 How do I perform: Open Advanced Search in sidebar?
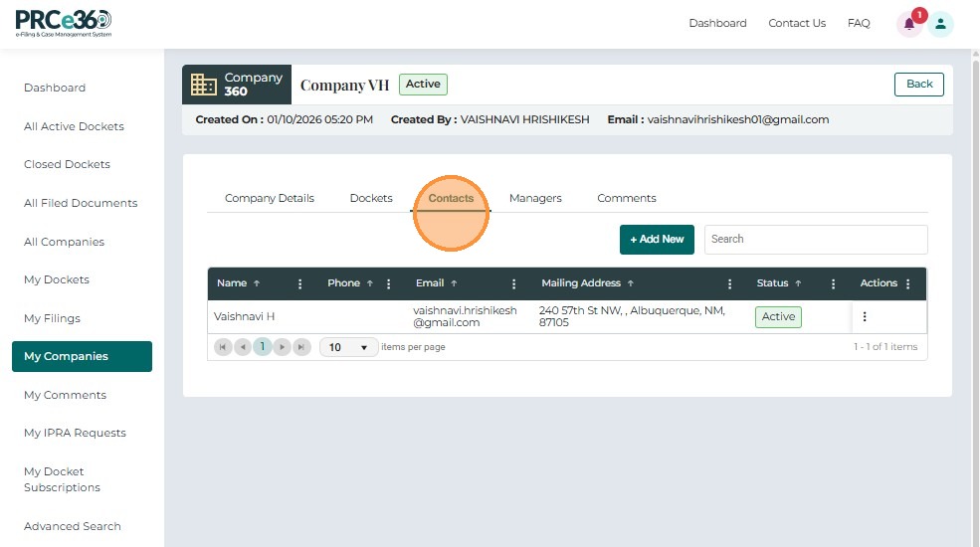pos(72,526)
